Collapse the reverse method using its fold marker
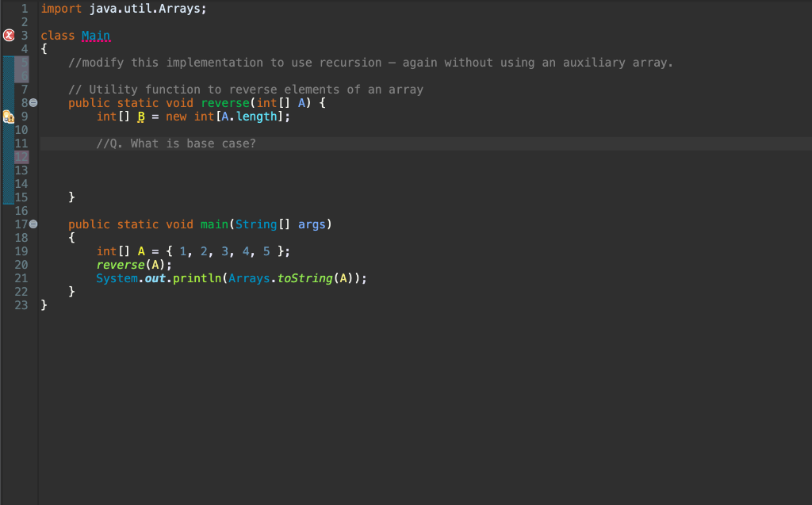This screenshot has width=812, height=505. [x=33, y=102]
